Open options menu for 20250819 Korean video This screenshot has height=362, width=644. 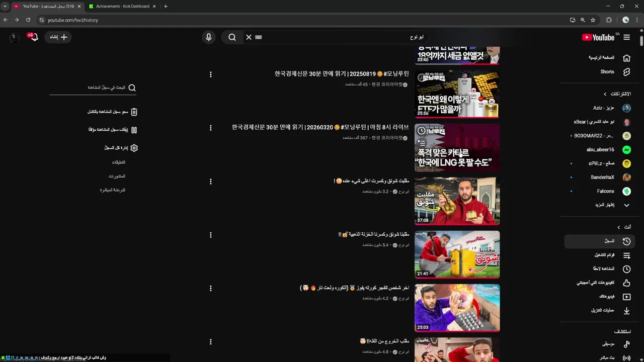tap(210, 74)
